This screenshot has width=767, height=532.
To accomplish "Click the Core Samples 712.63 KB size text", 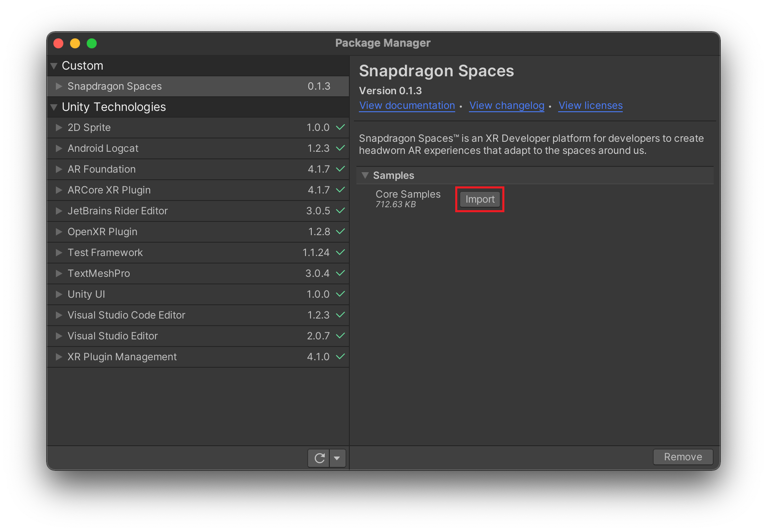I will click(396, 204).
